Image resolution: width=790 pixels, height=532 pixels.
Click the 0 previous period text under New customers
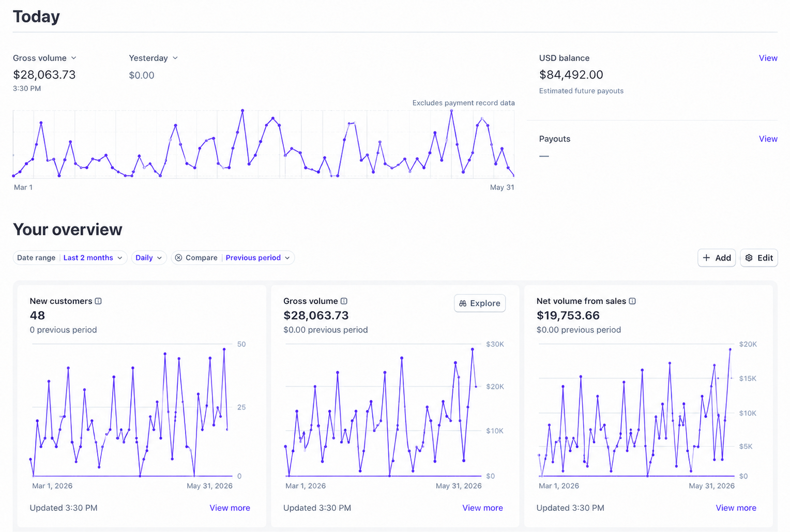click(63, 330)
